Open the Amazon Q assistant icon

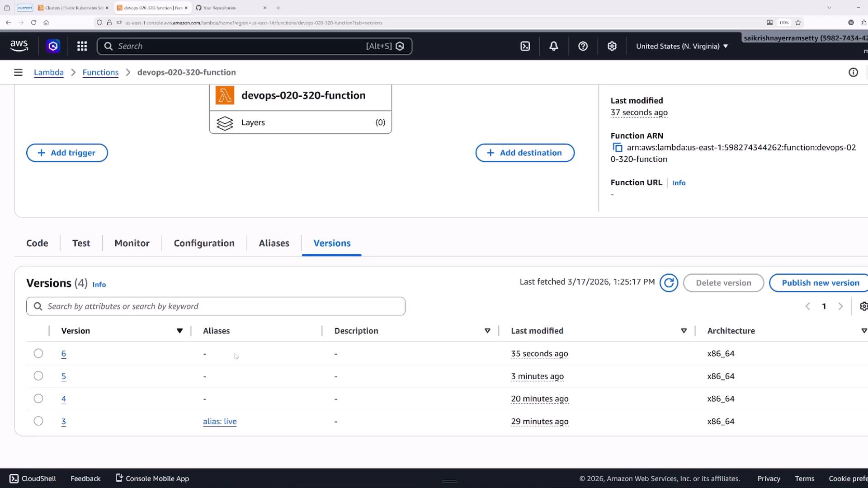coord(53,46)
